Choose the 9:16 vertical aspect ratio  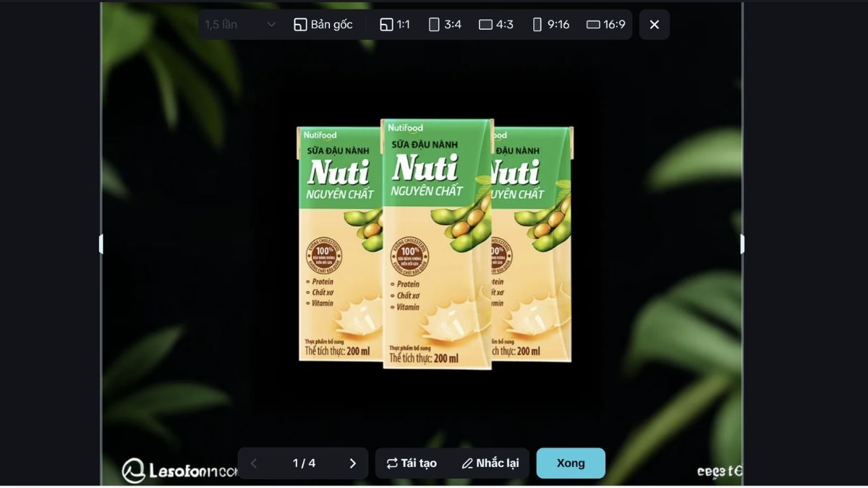[551, 25]
